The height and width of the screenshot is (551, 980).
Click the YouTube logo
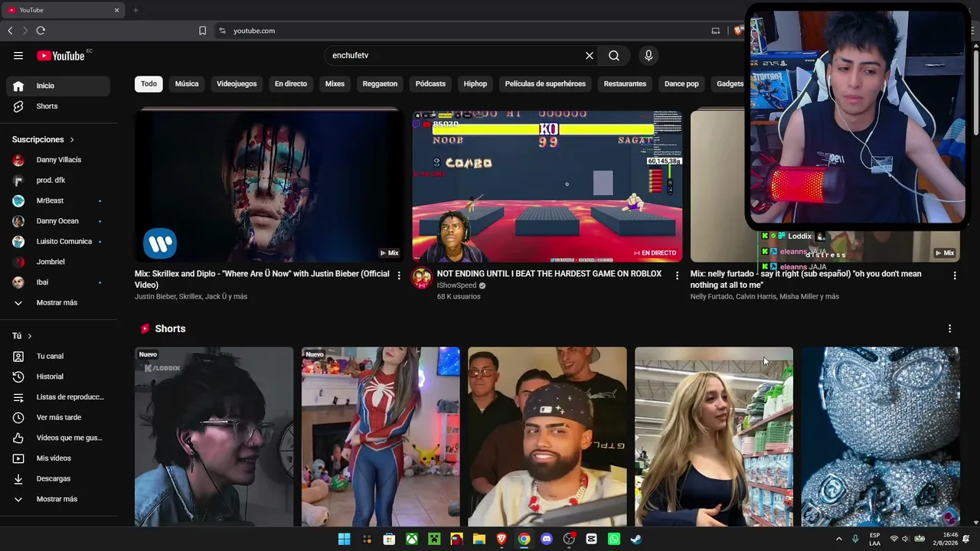coord(60,56)
